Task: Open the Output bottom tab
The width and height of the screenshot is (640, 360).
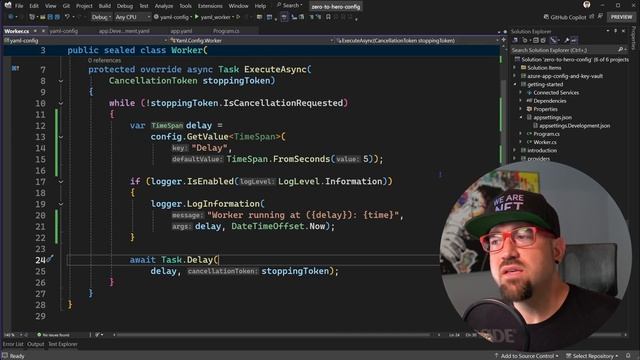Action: (36, 344)
